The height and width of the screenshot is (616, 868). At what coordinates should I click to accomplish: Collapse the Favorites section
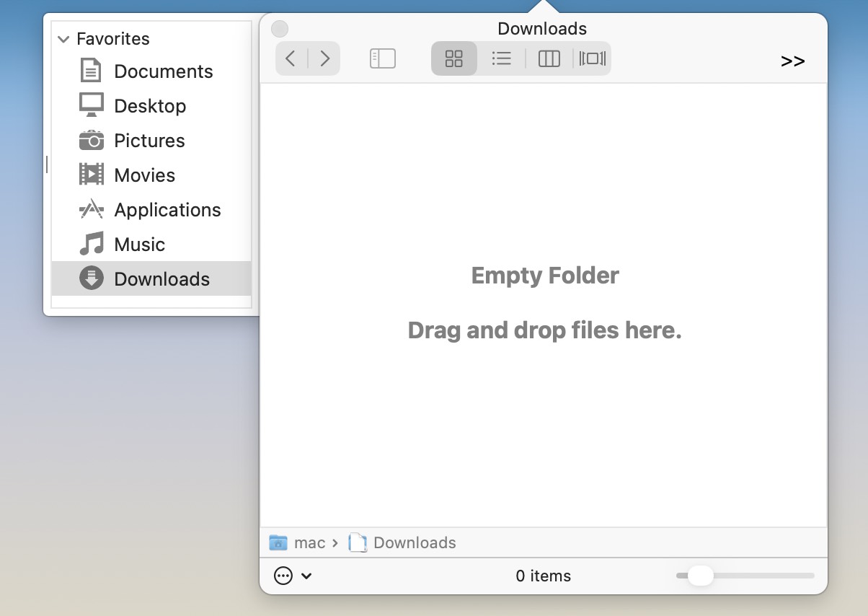point(63,39)
